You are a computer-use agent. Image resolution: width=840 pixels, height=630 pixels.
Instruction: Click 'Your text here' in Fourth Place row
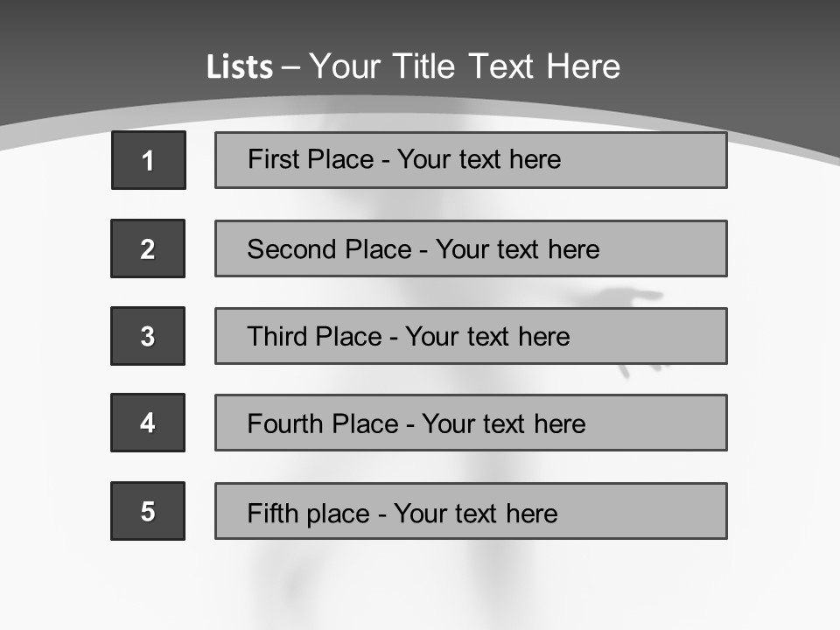(503, 424)
